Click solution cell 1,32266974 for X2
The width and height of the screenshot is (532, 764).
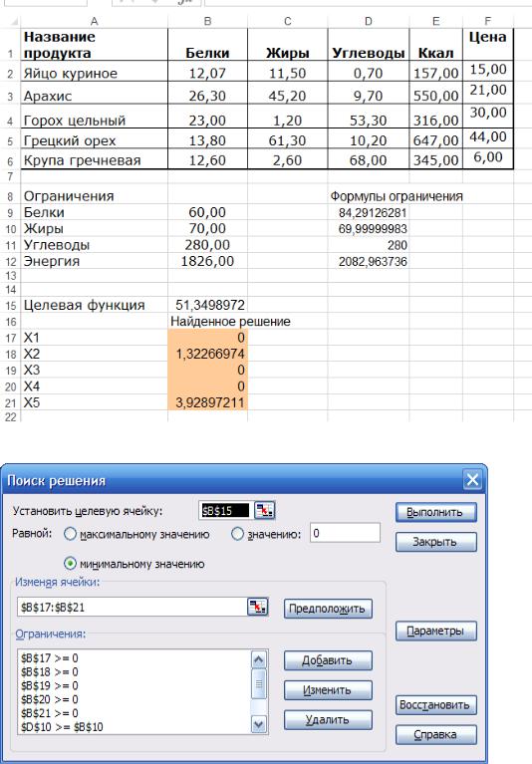(x=207, y=354)
